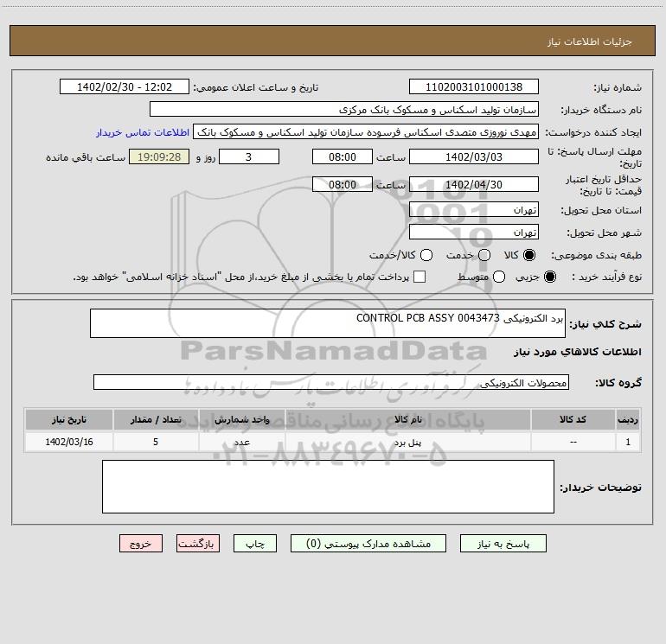
Task: Click the remaining time field 19:09:28
Action: pos(159,156)
